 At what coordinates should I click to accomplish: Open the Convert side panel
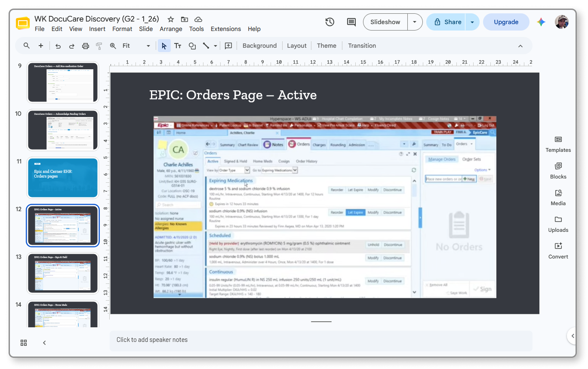click(x=558, y=251)
